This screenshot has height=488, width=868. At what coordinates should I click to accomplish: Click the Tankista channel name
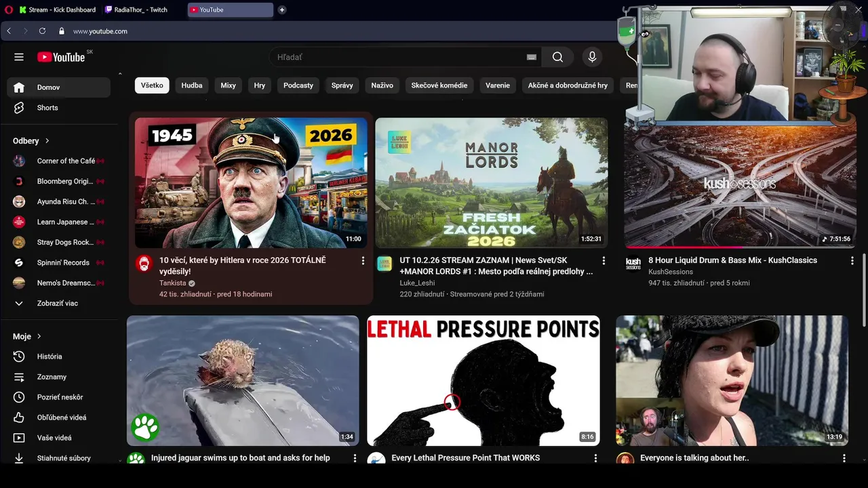click(172, 283)
